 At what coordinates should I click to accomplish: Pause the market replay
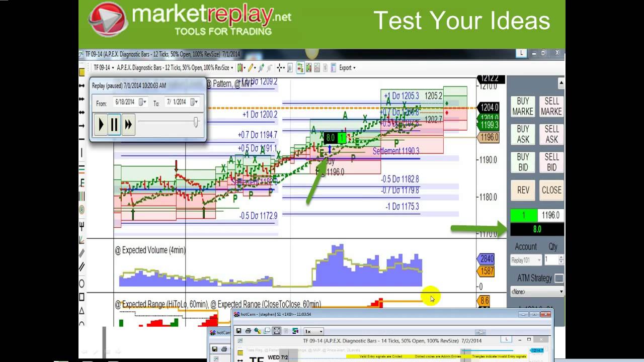click(114, 124)
